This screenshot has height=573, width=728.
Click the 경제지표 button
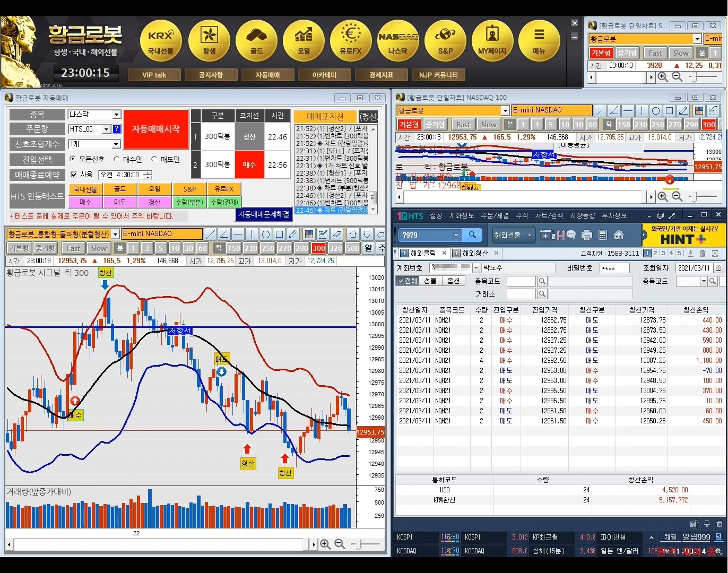[x=381, y=75]
